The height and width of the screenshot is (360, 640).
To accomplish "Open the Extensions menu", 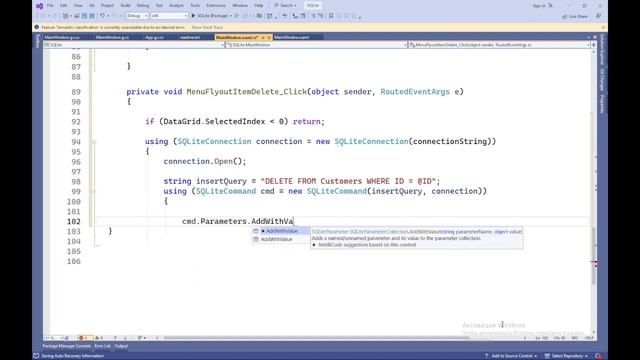I will point(216,6).
